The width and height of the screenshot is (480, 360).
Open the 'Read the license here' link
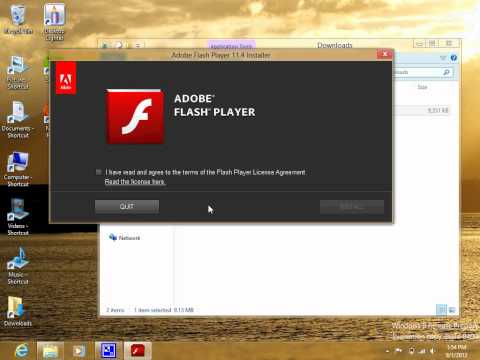[135, 182]
